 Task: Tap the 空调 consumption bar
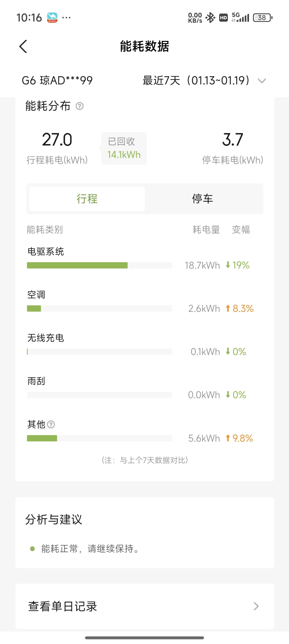coord(100,309)
